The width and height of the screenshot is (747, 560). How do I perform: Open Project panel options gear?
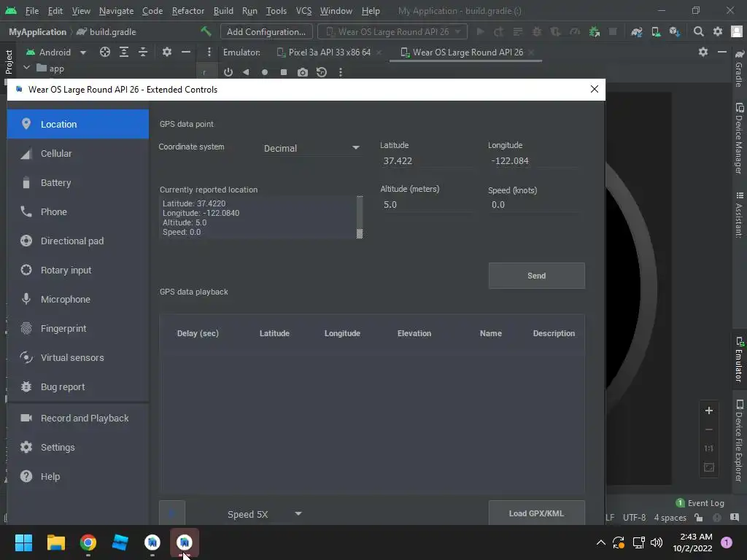pyautogui.click(x=167, y=52)
